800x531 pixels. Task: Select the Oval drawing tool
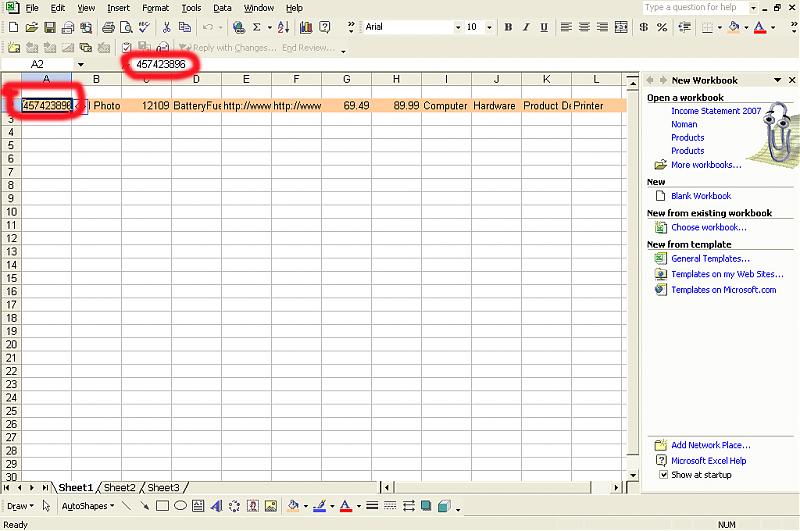(x=180, y=506)
